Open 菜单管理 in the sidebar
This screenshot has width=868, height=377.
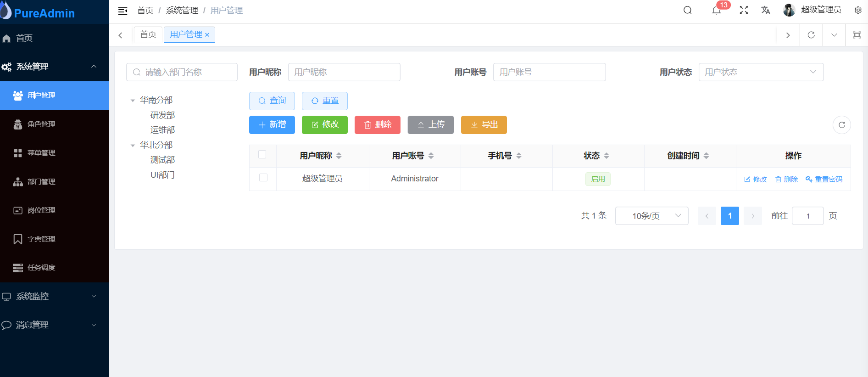[x=54, y=153]
